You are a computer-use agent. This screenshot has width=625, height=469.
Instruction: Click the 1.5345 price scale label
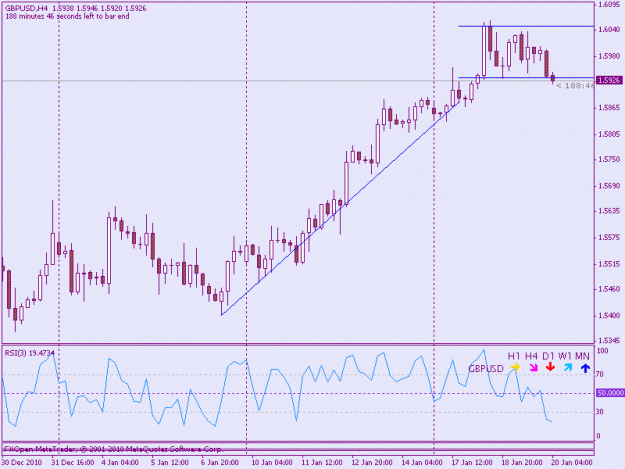[609, 341]
